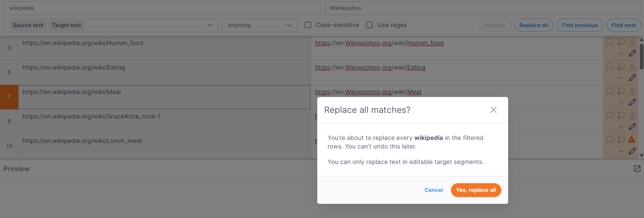Cancel the replace all dialog
Viewport: 644px width, 218px height.
click(434, 190)
